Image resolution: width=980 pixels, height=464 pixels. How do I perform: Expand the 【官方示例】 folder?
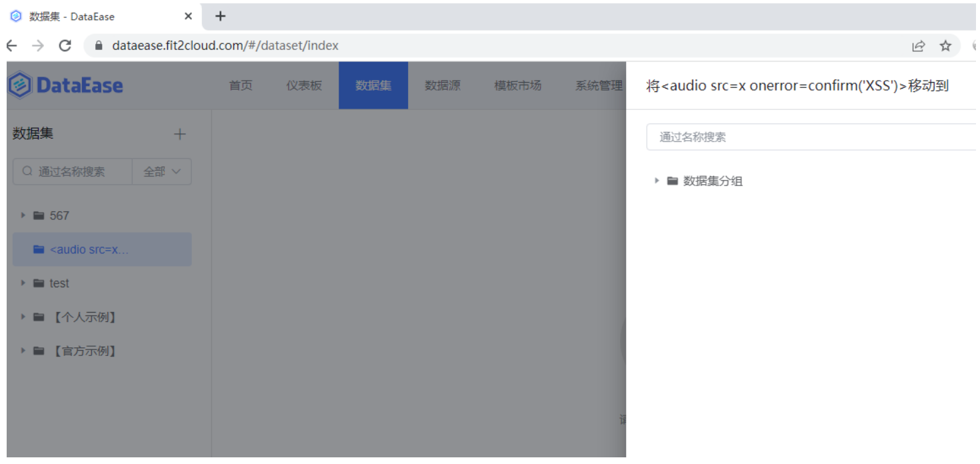pos(23,351)
